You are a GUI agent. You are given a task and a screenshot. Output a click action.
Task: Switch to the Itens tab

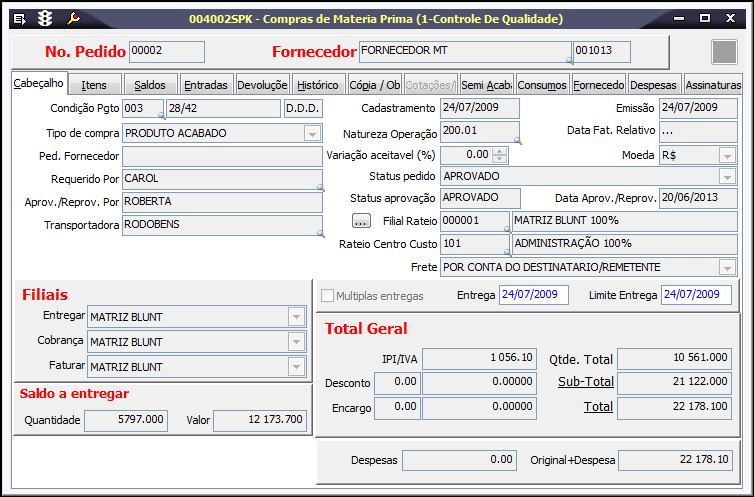[94, 85]
